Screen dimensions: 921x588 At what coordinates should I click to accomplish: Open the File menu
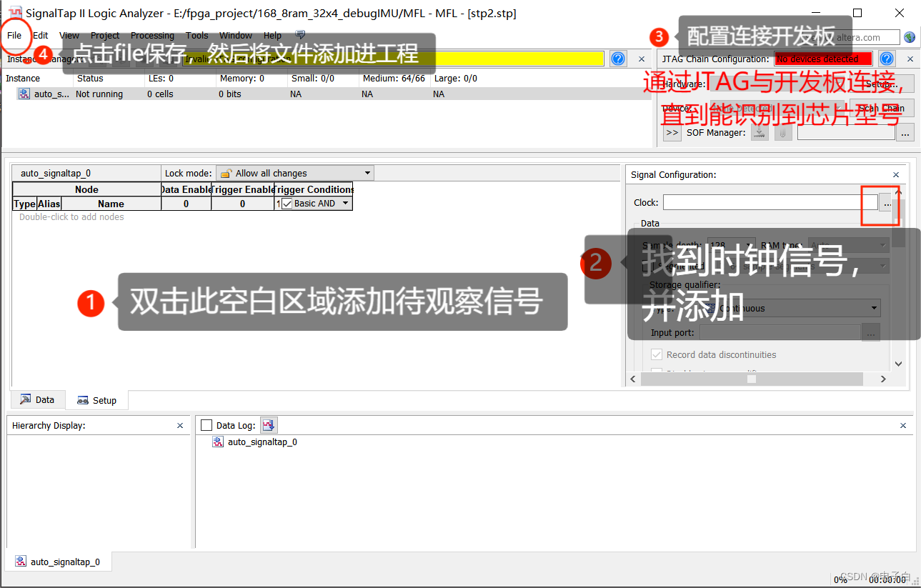coord(14,35)
